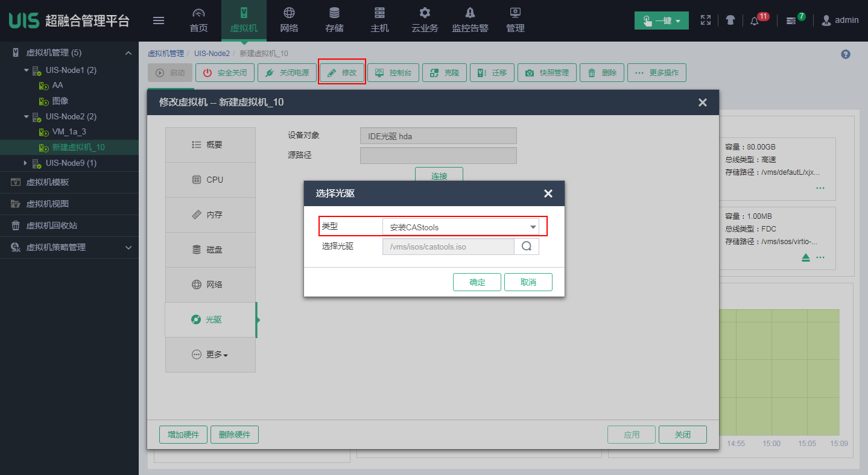Open the 管理 (Management) section icon

pyautogui.click(x=515, y=19)
